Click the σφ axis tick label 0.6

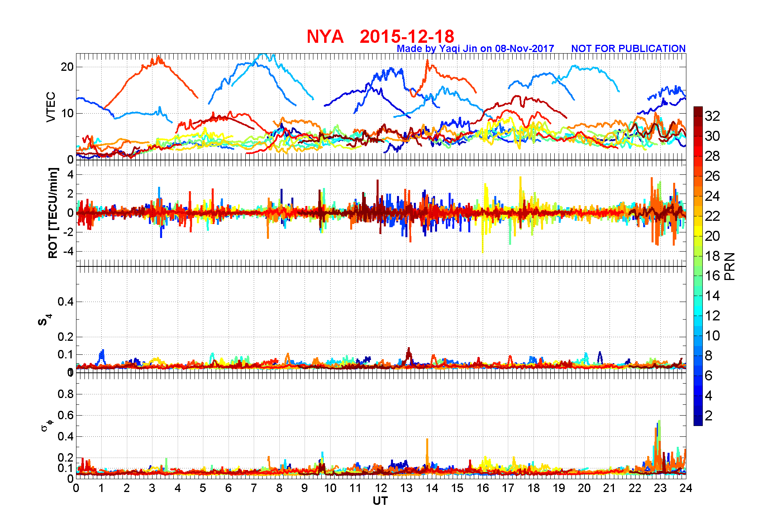point(66,415)
